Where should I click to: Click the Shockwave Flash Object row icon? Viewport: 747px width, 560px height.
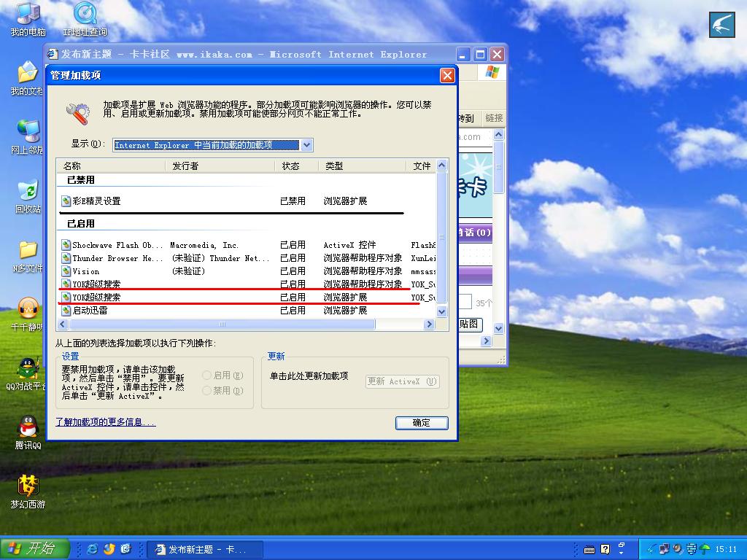(66, 245)
